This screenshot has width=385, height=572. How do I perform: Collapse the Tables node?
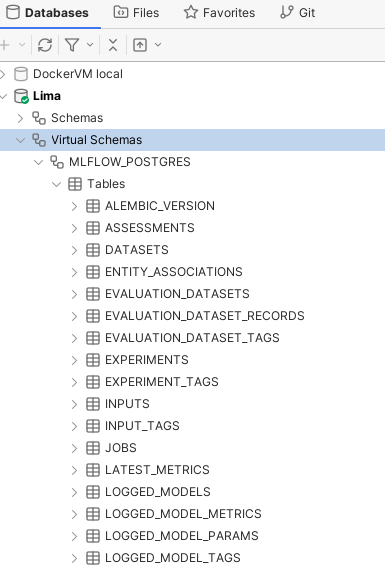pyautogui.click(x=57, y=184)
